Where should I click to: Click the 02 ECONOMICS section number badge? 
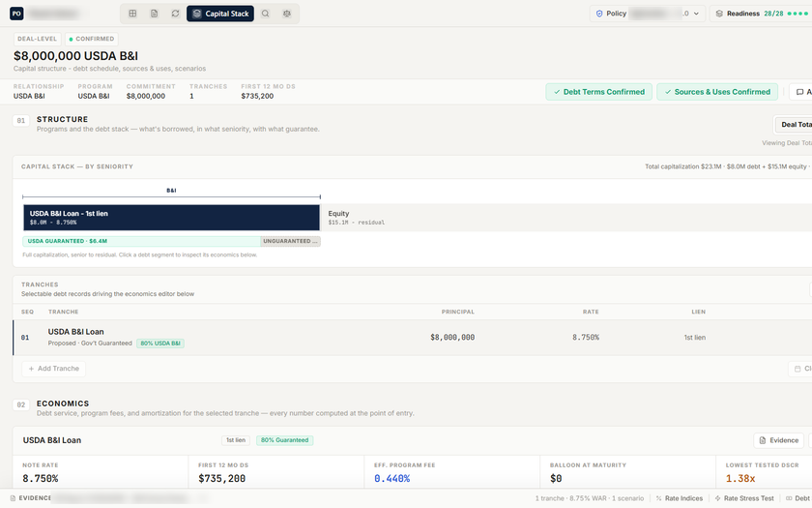click(20, 404)
